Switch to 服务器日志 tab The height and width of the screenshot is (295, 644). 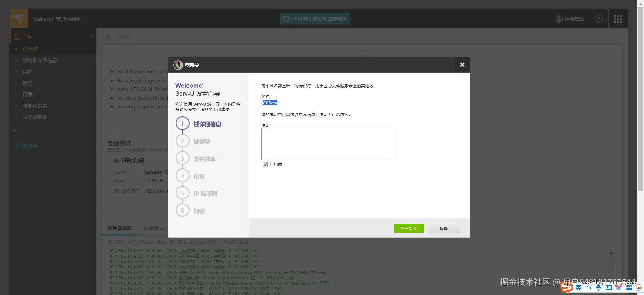[120, 228]
